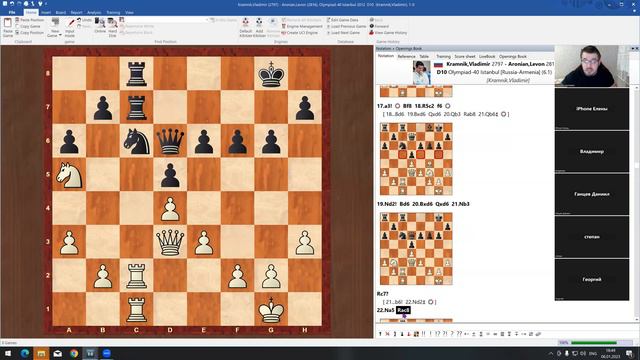Switch to the Board ribbon tab
The image size is (640, 360).
point(60,13)
